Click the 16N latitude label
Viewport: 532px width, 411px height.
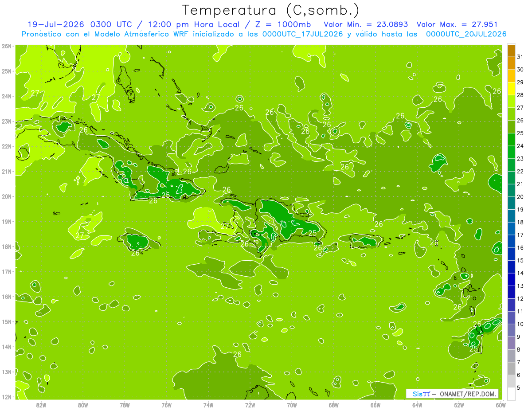tap(7, 297)
